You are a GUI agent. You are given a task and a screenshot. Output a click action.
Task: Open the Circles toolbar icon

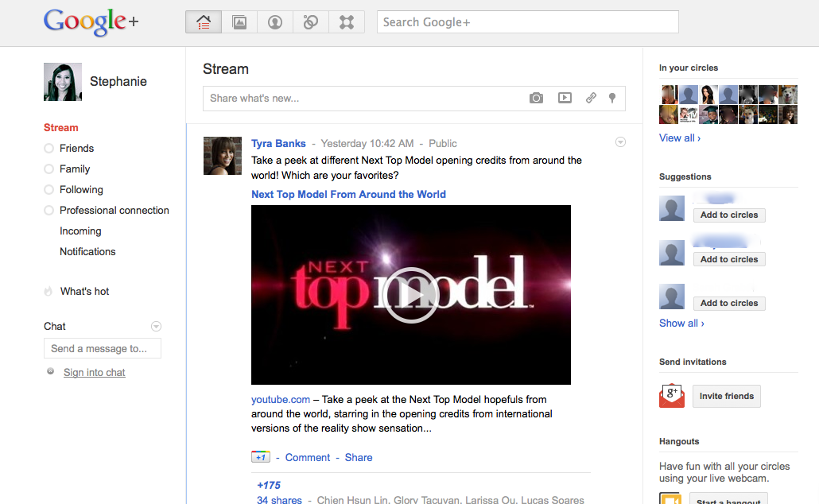click(311, 22)
